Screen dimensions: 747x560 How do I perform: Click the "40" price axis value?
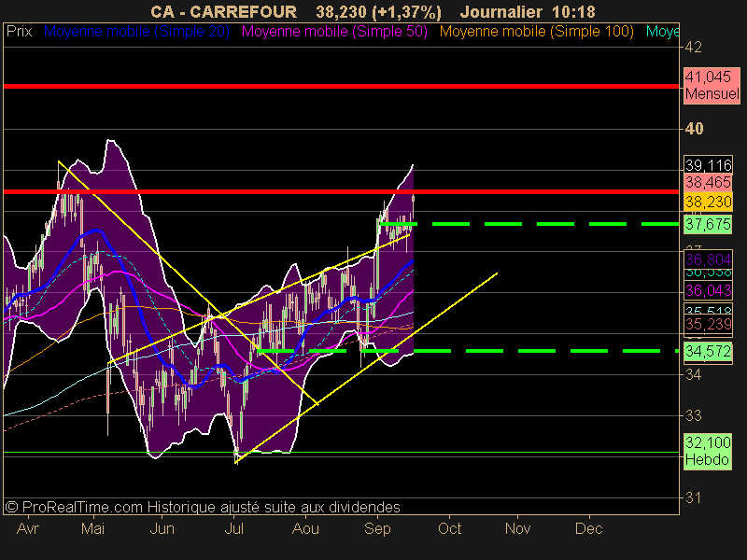(694, 129)
